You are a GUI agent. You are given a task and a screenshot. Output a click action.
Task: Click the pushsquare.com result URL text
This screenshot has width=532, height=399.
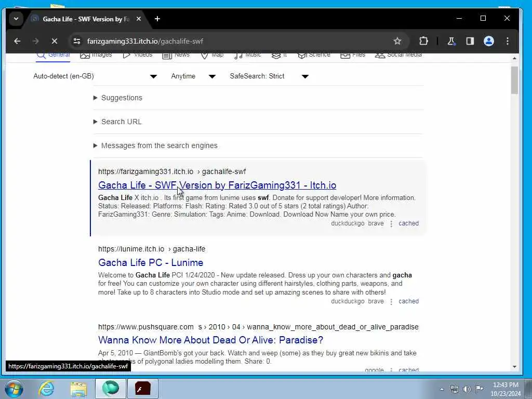point(258,327)
